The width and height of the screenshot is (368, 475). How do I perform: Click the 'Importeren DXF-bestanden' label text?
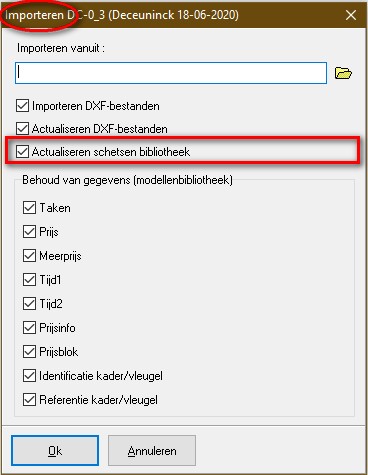coord(96,106)
